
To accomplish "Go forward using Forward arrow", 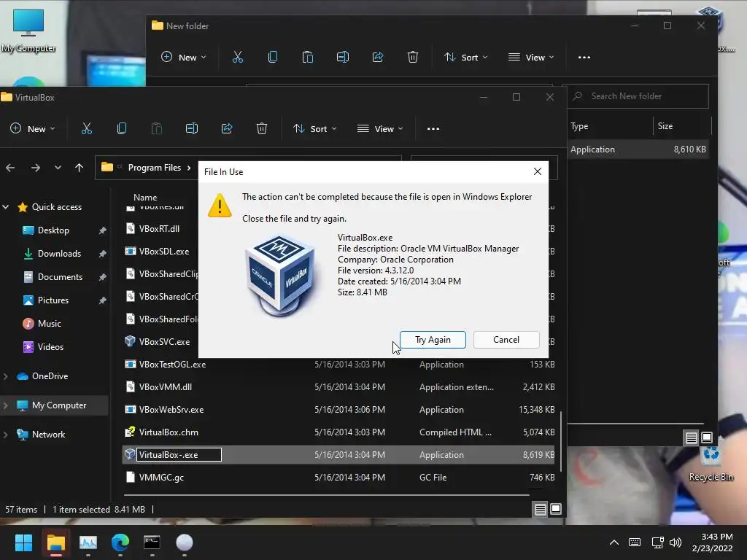I will (x=35, y=168).
